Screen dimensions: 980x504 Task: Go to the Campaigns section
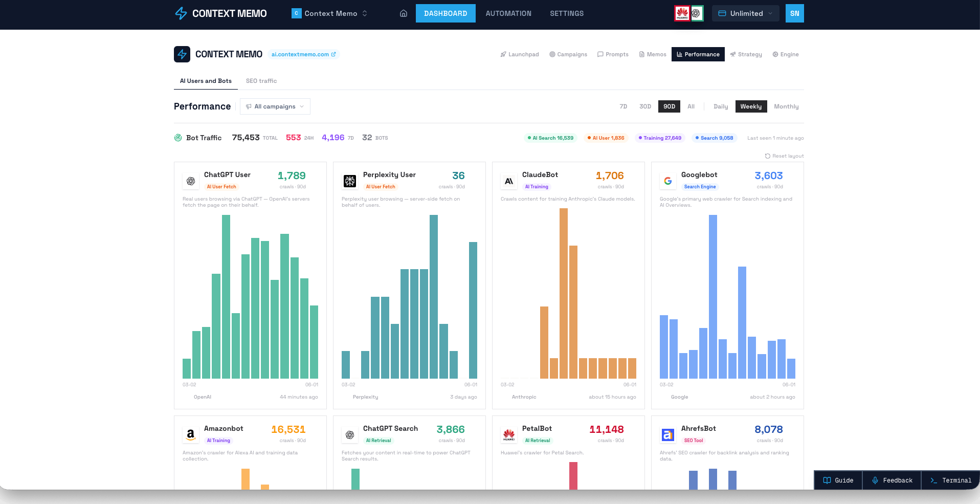[x=568, y=54]
